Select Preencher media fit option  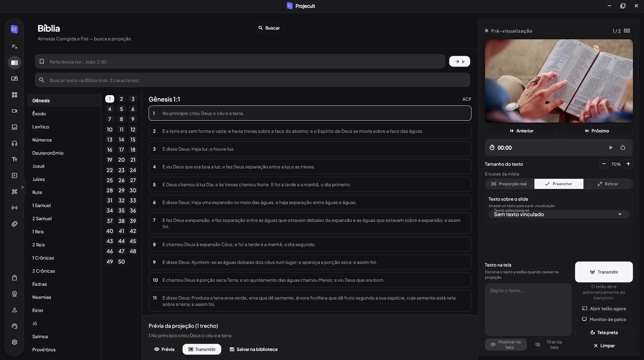559,184
